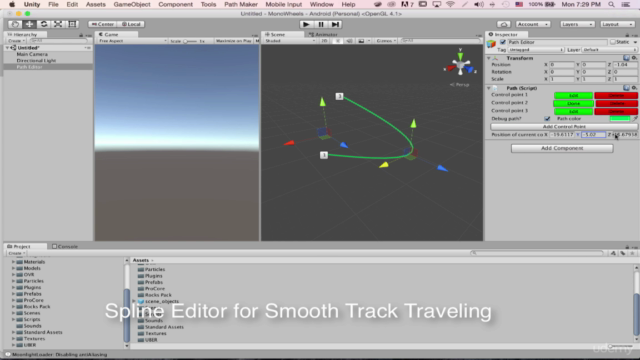Click control point 1 marker in scene
640x360 pixels.
pos(324,155)
